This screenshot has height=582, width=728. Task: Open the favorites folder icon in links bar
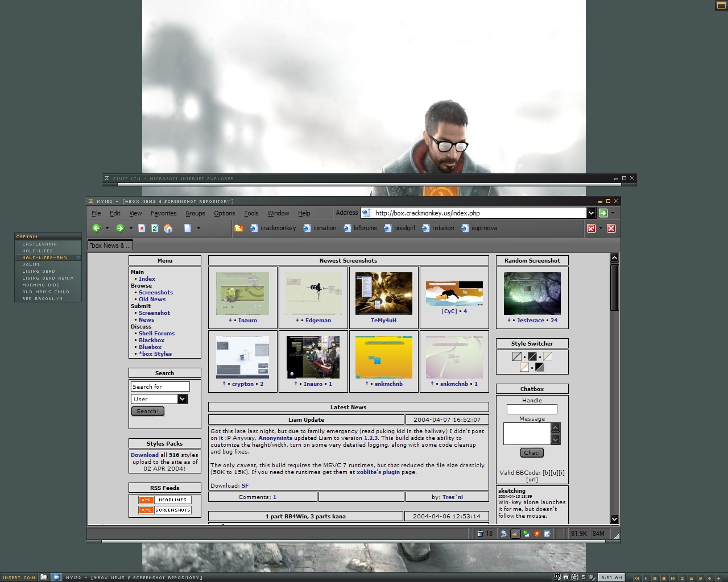239,228
